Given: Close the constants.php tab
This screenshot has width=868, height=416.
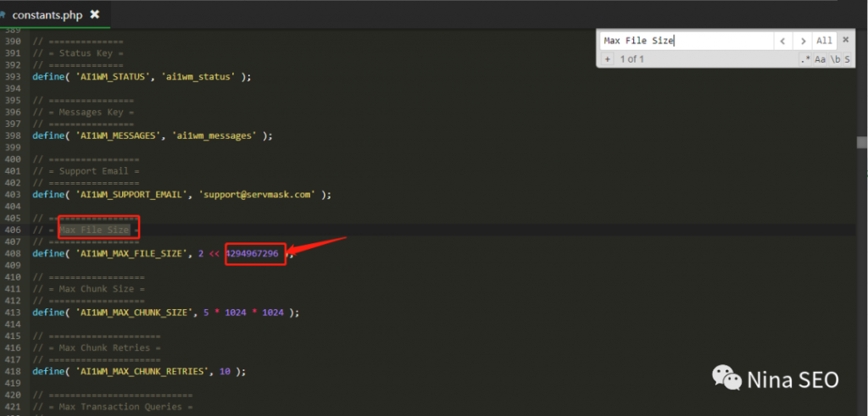Looking at the screenshot, I should (95, 14).
